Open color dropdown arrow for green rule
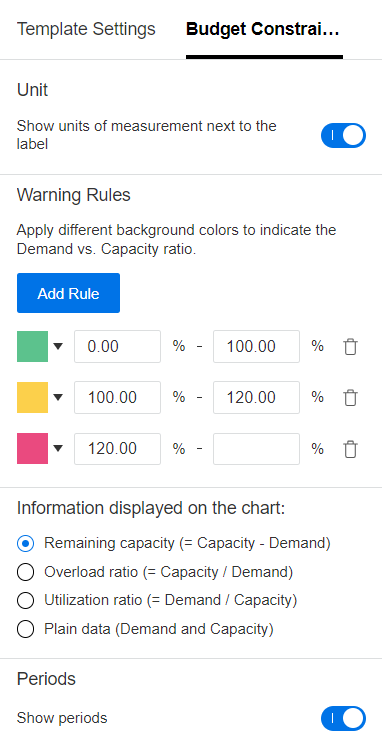This screenshot has height=751, width=382. [x=58, y=346]
